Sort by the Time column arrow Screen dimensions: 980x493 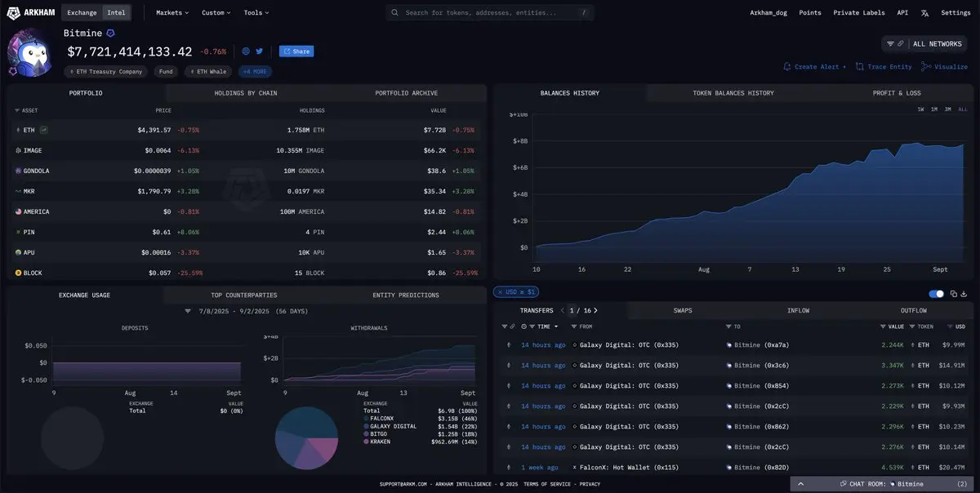(x=555, y=326)
